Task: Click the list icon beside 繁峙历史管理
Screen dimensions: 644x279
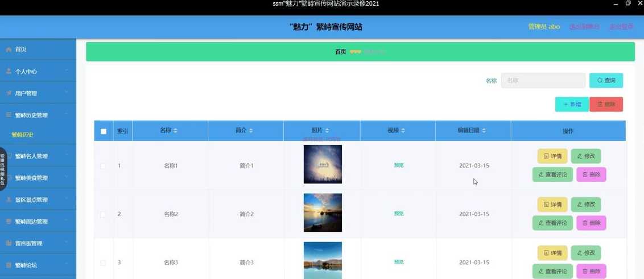Action: 9,115
